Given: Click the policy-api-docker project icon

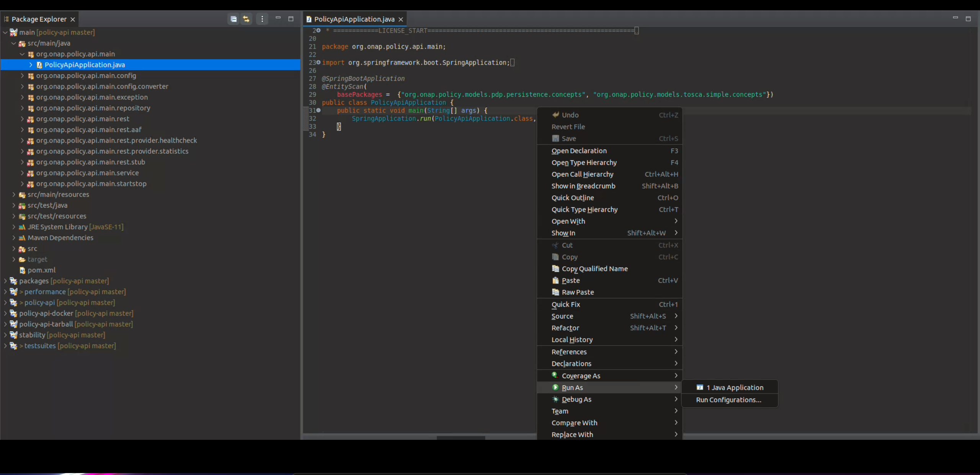Looking at the screenshot, I should pos(13,313).
